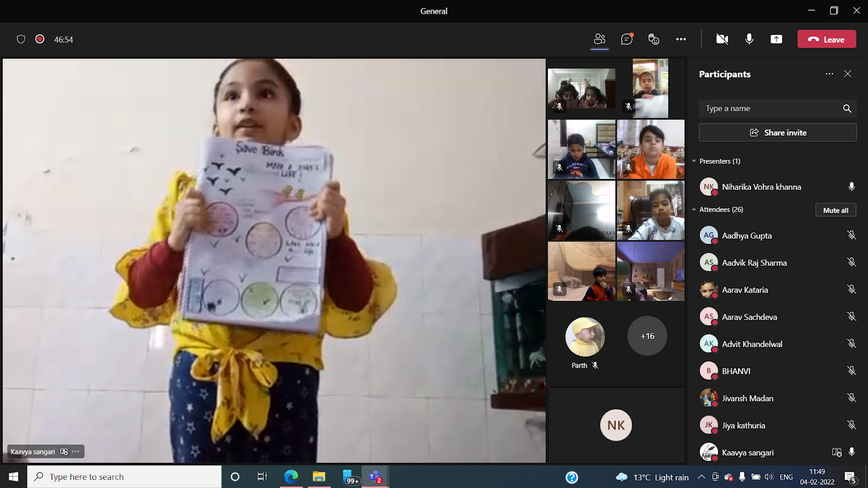Click Niharika's NK avatar in Participants list
This screenshot has height=488, width=868.
point(709,187)
